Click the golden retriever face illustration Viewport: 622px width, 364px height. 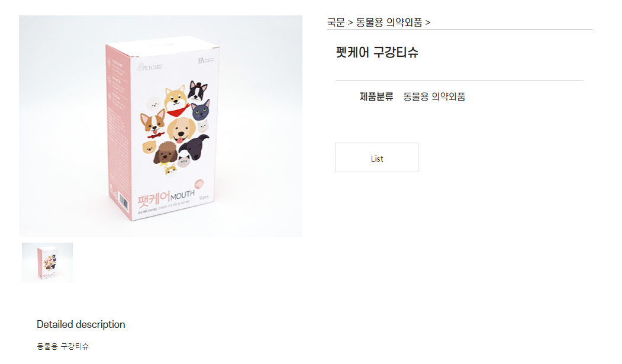point(181,130)
